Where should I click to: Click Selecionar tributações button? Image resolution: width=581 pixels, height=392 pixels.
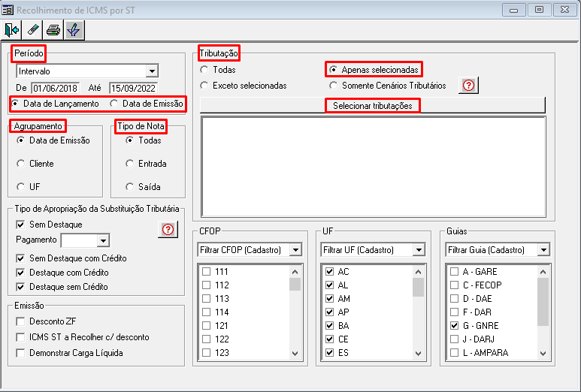coord(372,106)
